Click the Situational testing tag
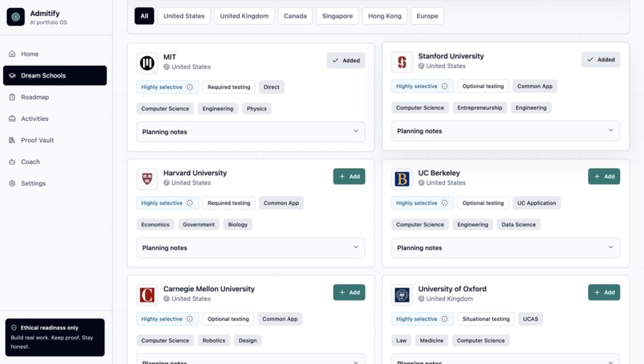644x364 pixels. [x=486, y=319]
